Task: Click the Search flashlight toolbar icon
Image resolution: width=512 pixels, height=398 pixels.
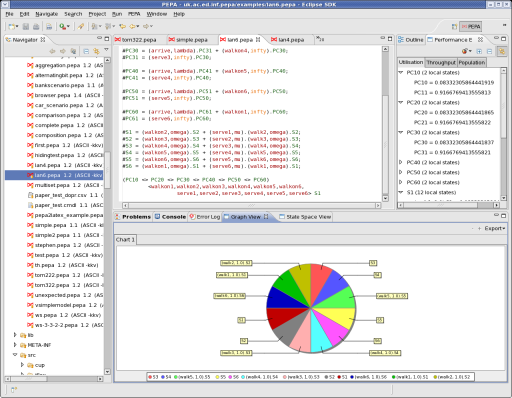Action: [x=81, y=26]
